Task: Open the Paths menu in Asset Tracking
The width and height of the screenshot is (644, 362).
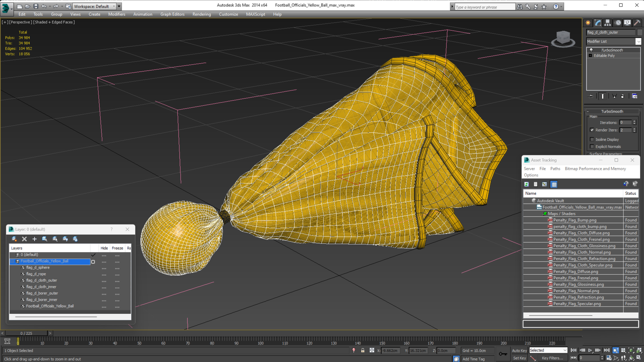Action: point(555,169)
